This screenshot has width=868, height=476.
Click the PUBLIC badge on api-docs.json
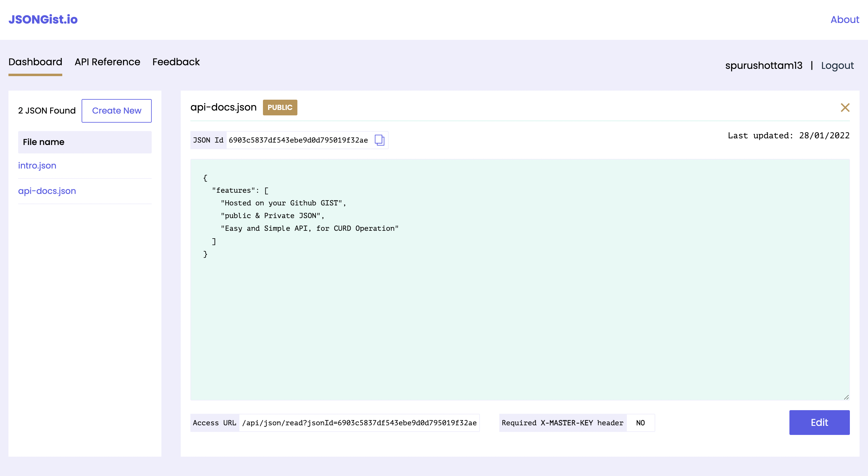tap(280, 108)
